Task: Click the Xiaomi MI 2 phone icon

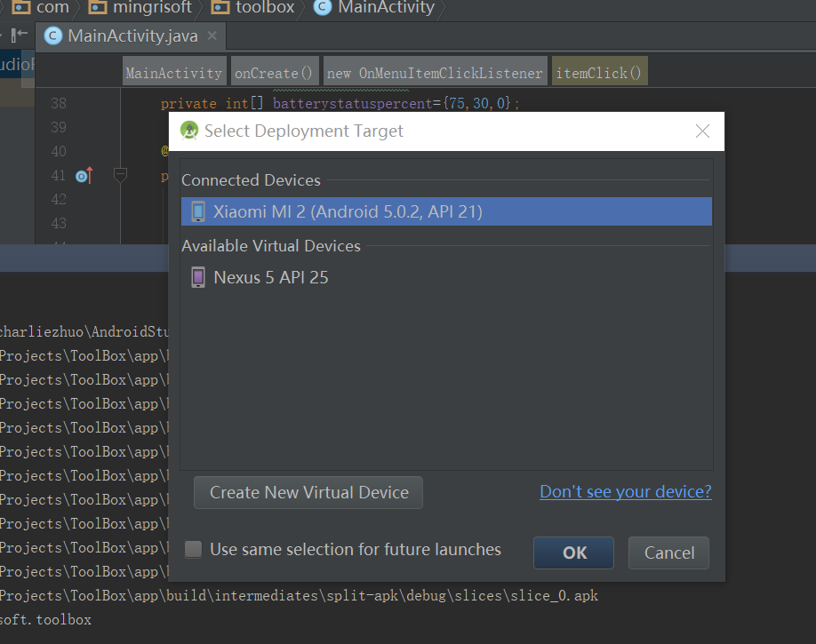Action: point(198,211)
